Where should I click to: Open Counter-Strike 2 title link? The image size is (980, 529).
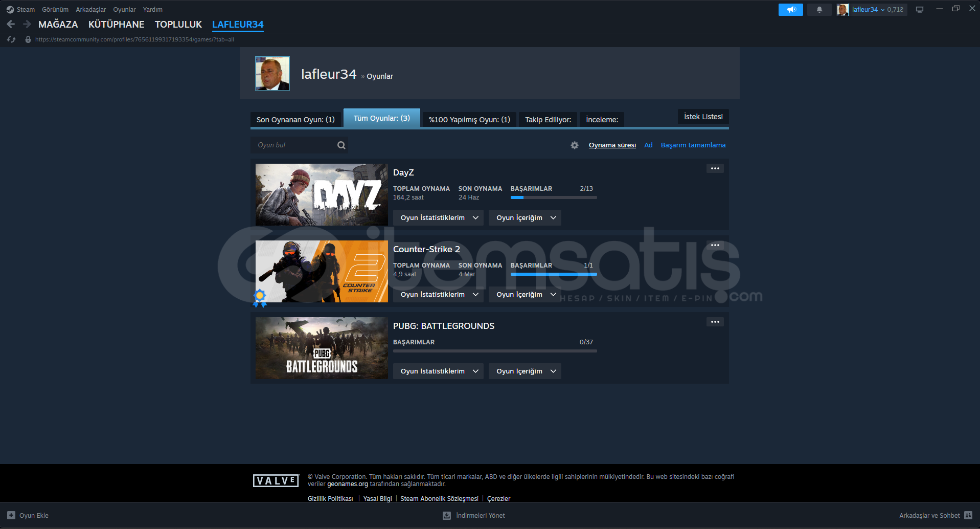click(426, 250)
